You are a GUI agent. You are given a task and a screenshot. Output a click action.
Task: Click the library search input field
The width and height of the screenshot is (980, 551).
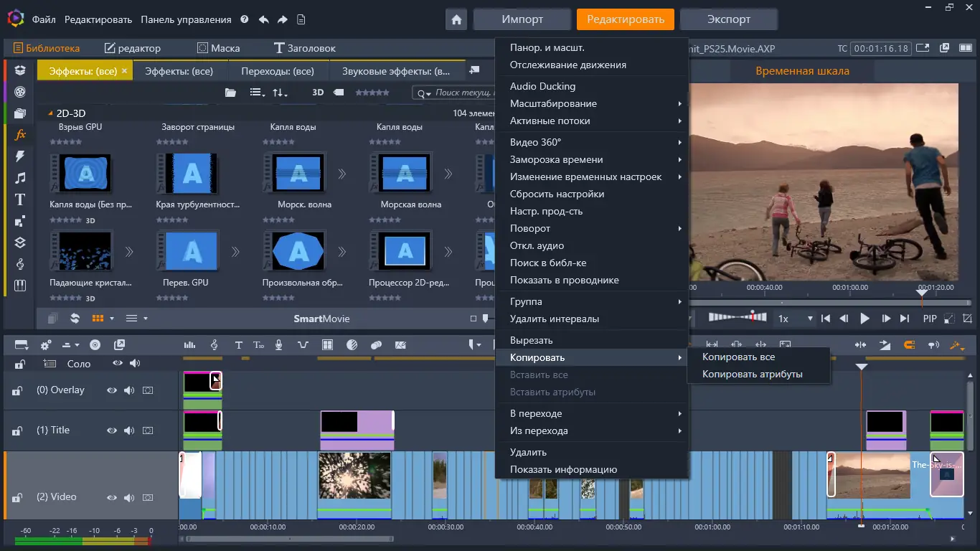(x=461, y=93)
